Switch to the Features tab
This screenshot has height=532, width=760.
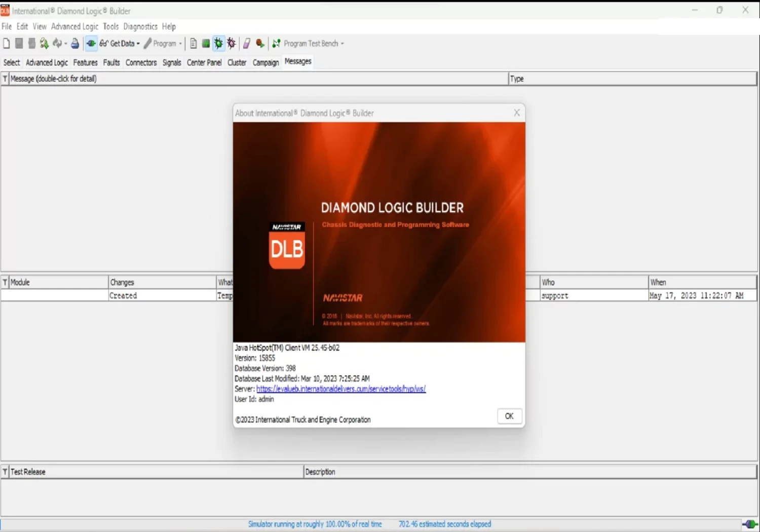click(85, 62)
